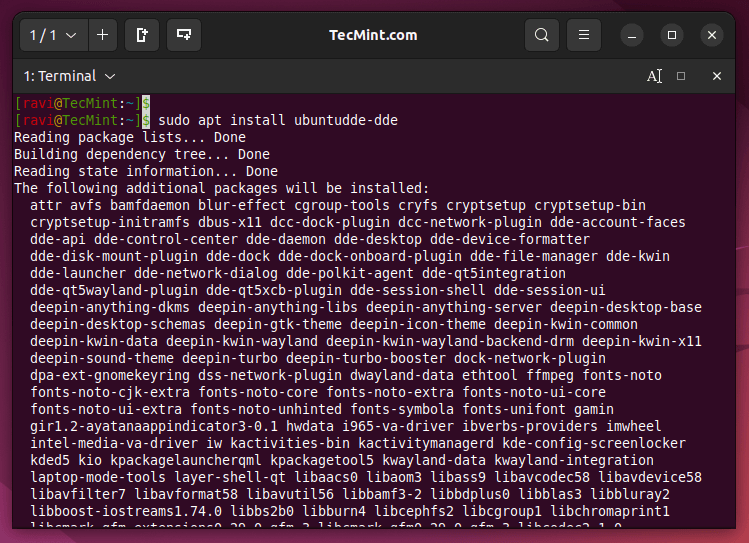Click package name 'dde-account-faces'
Viewport: 749px width, 543px height.
click(x=618, y=223)
